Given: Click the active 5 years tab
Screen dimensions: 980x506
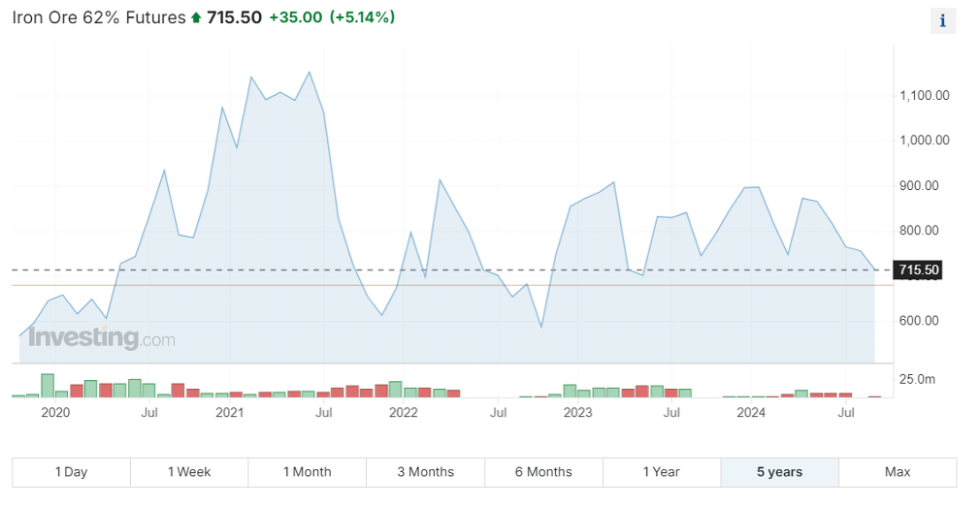Looking at the screenshot, I should coord(779,472).
